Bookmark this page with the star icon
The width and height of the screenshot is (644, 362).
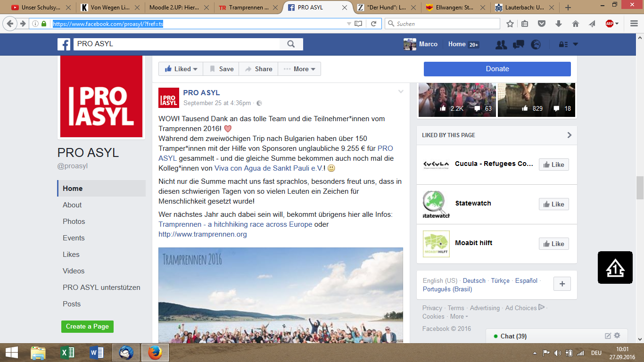coord(510,24)
